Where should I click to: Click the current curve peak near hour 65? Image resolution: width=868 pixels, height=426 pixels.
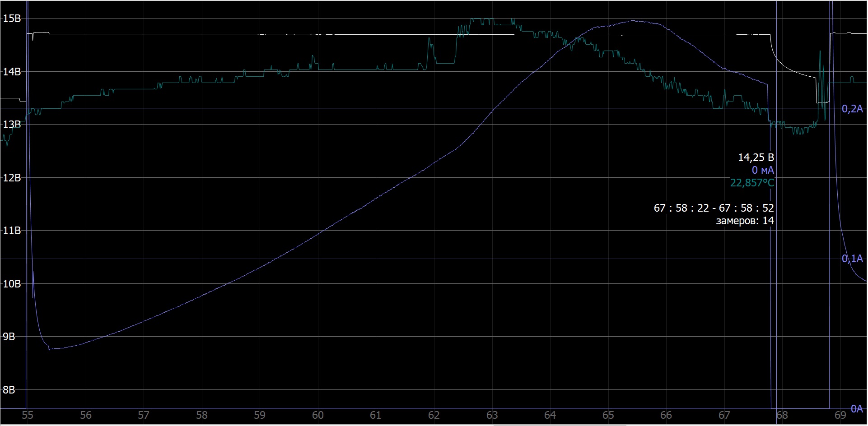632,21
